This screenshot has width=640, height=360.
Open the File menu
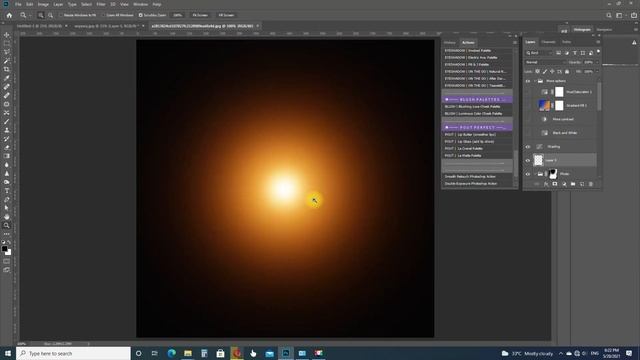pos(18,4)
